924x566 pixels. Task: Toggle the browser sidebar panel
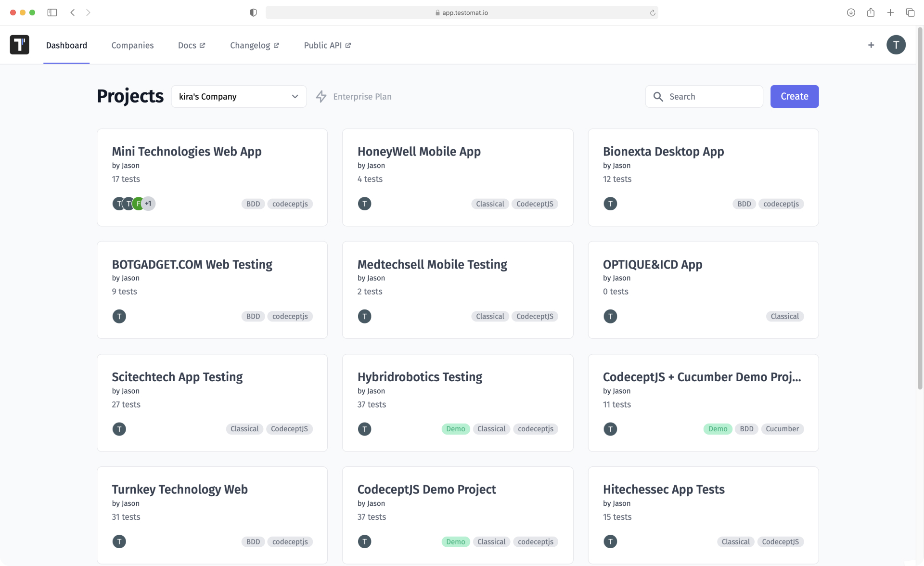(52, 13)
